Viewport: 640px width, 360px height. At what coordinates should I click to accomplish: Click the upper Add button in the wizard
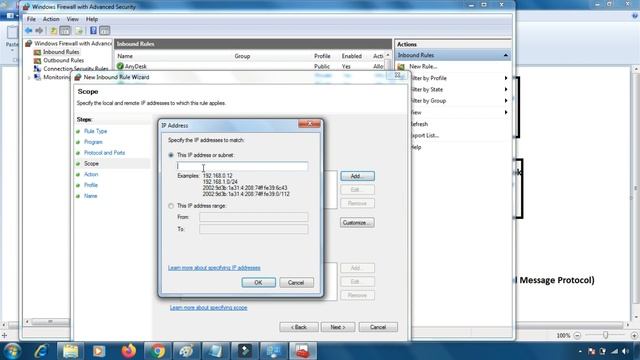[x=357, y=176]
